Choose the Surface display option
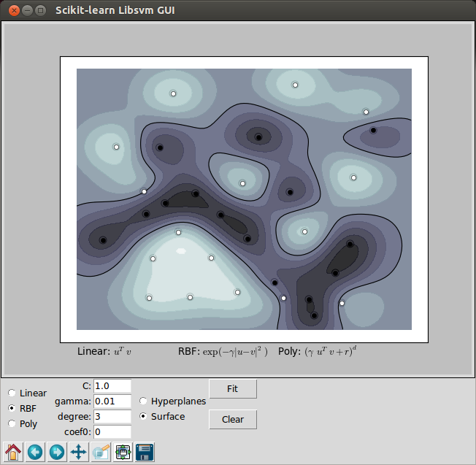The height and width of the screenshot is (465, 476). click(143, 416)
